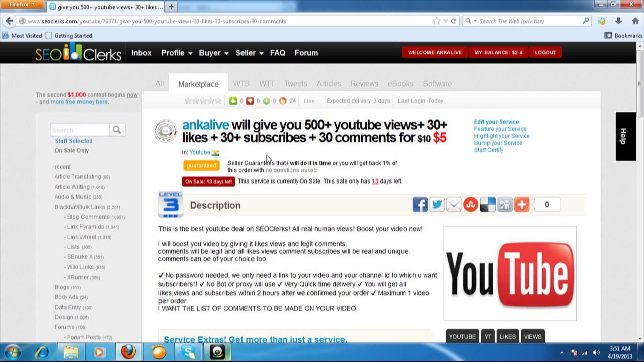Screen dimensions: 644x362
Task: Click the LIKES tag button
Action: (508, 337)
